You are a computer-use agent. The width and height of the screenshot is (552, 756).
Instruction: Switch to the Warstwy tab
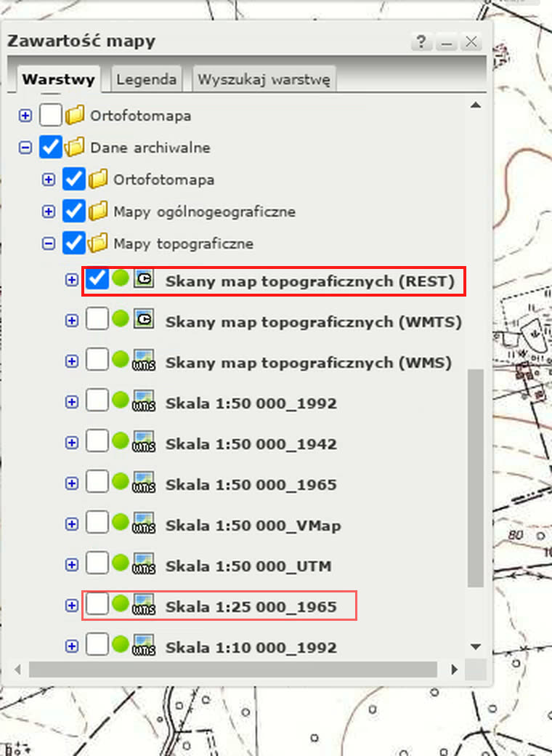(59, 79)
